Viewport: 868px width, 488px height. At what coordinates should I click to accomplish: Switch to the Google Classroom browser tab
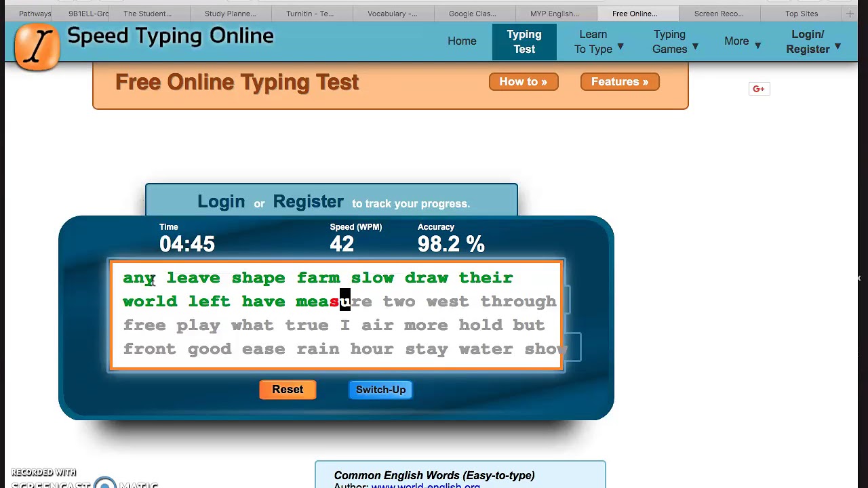pyautogui.click(x=472, y=14)
